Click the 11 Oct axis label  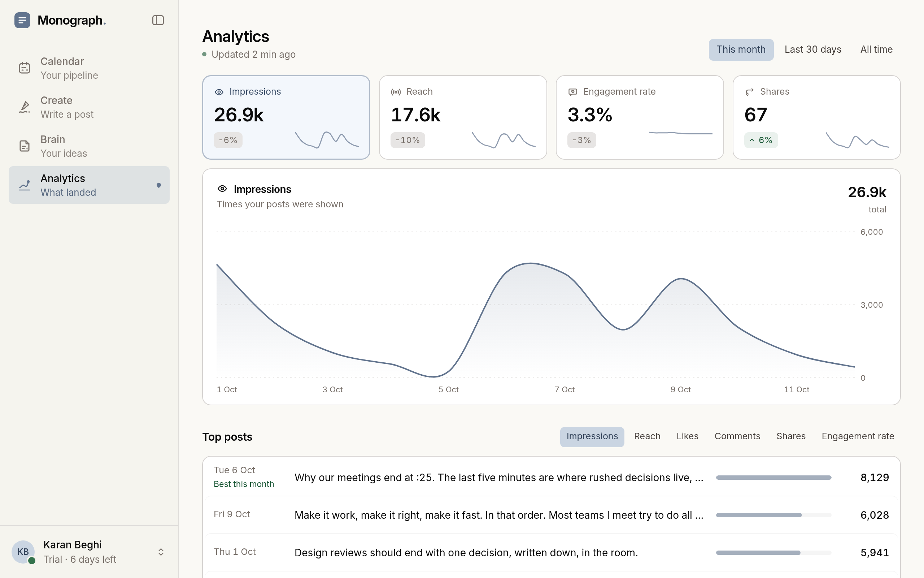coord(797,389)
